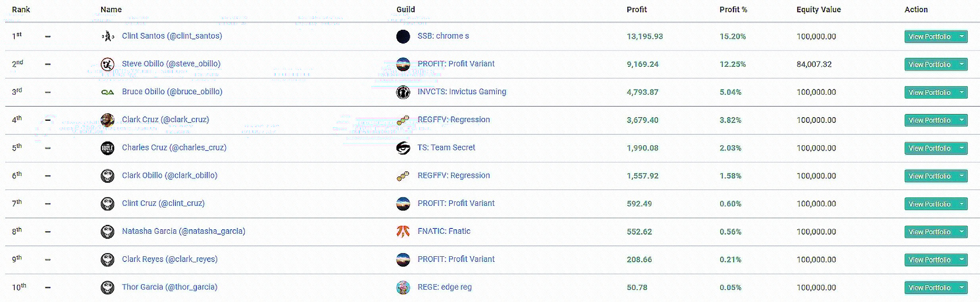
Task: Click Steve Obillo's profile avatar
Action: coord(108,64)
